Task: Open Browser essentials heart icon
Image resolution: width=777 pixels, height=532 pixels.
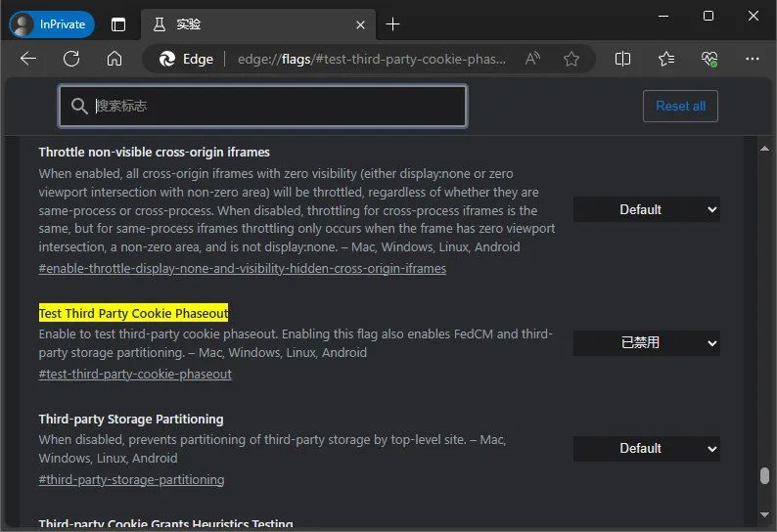Action: [x=709, y=59]
